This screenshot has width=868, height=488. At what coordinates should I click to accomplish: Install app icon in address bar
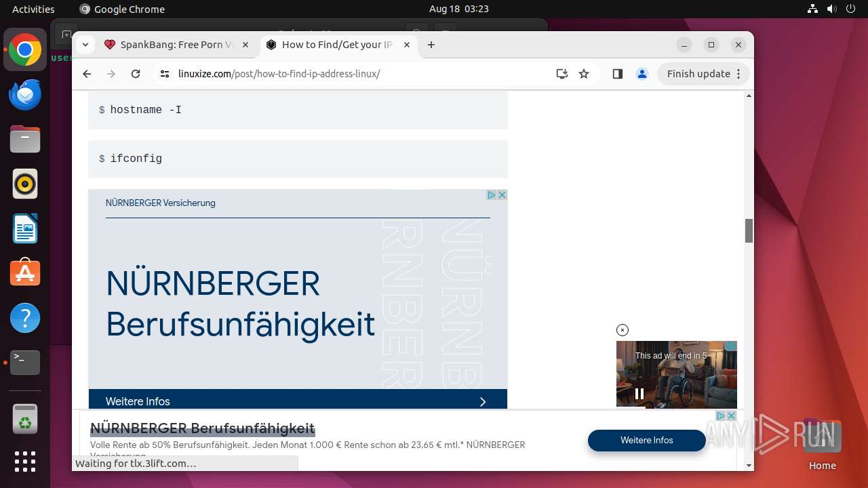(561, 74)
